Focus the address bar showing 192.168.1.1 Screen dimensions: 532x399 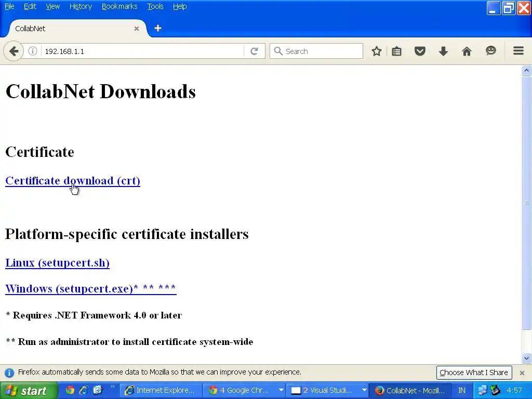click(142, 51)
